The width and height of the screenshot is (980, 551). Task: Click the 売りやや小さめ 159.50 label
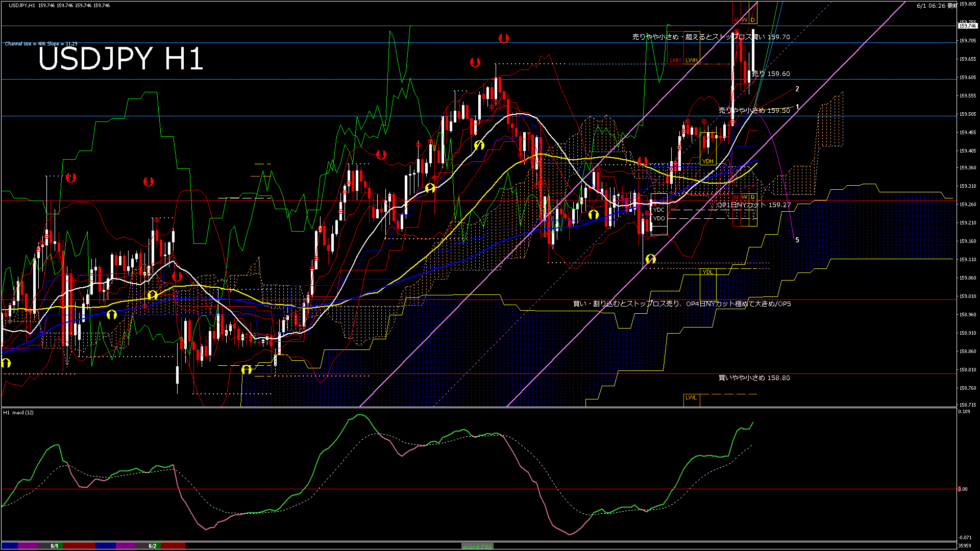(x=754, y=110)
